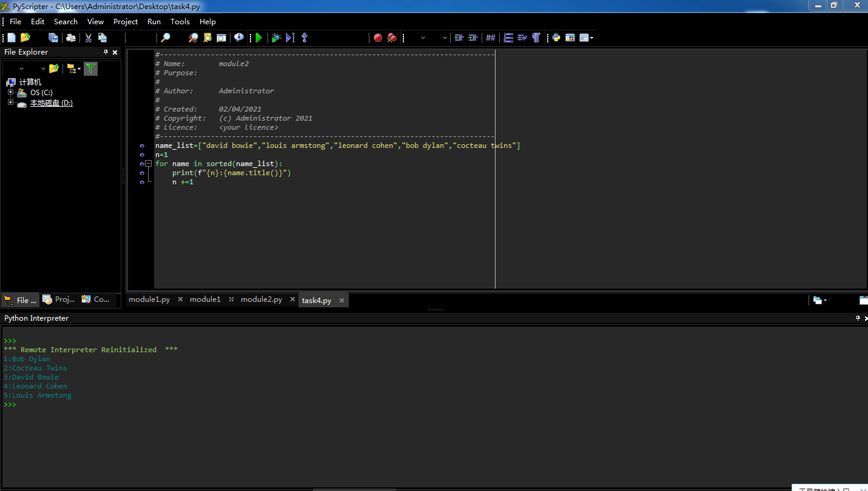The height and width of the screenshot is (491, 868).
Task: Close the File Explorer panel
Action: (115, 52)
